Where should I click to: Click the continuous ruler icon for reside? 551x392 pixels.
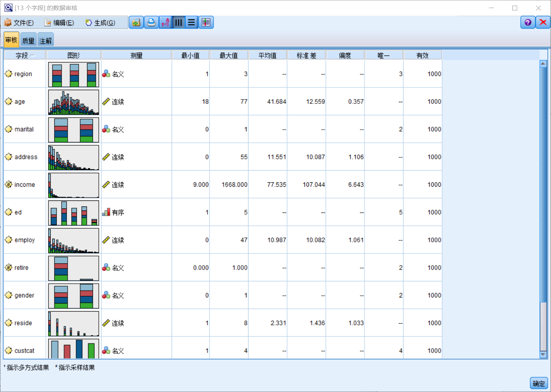[x=106, y=323]
